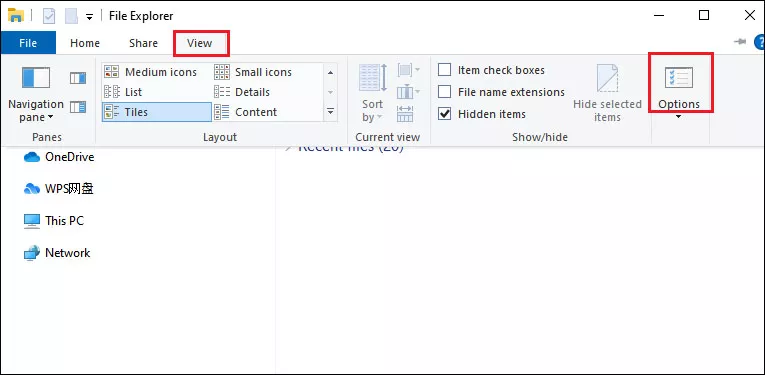Click Hide selected items button
This screenshot has width=765, height=375.
coord(607,93)
